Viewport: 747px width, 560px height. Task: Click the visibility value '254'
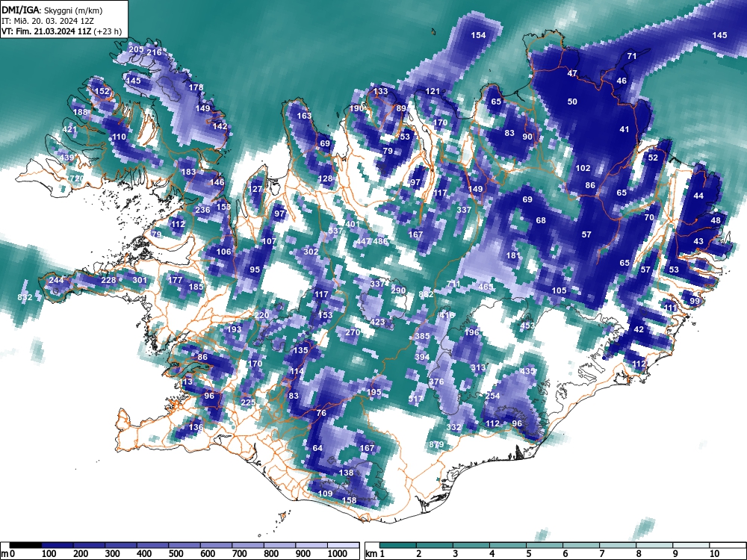pos(492,396)
